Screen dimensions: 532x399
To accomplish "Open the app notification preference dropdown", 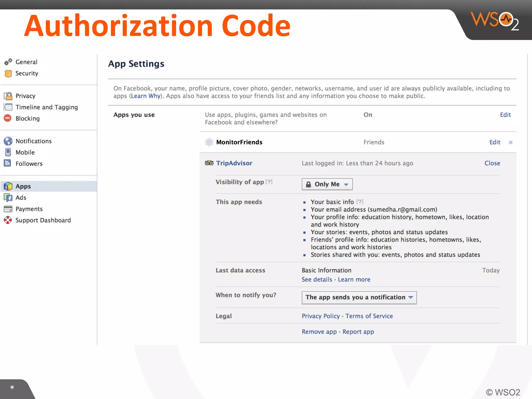I will pos(359,297).
